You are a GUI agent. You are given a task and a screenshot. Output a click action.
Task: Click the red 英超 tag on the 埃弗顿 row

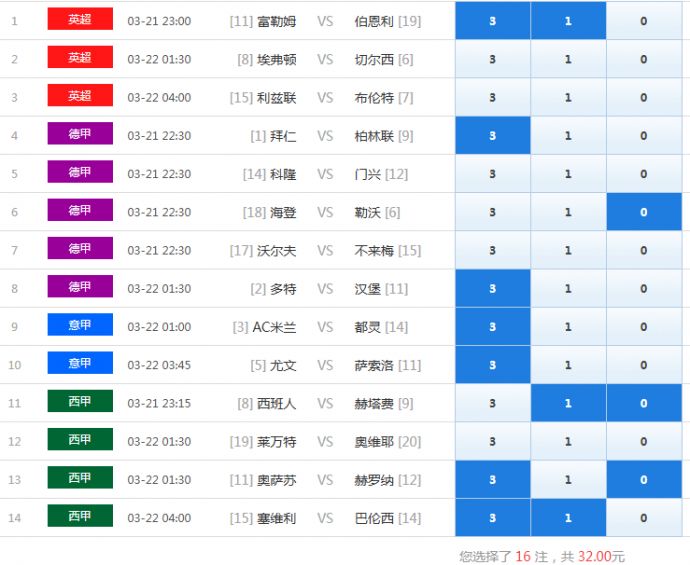point(80,58)
